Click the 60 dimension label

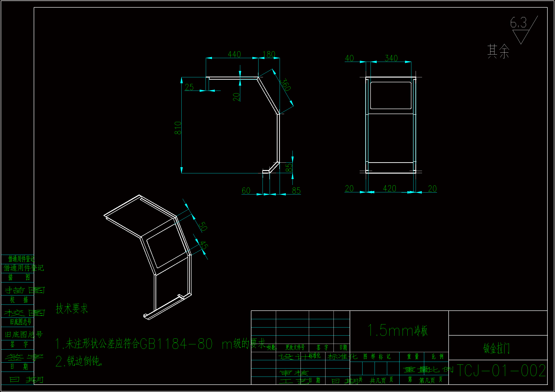tap(246, 191)
